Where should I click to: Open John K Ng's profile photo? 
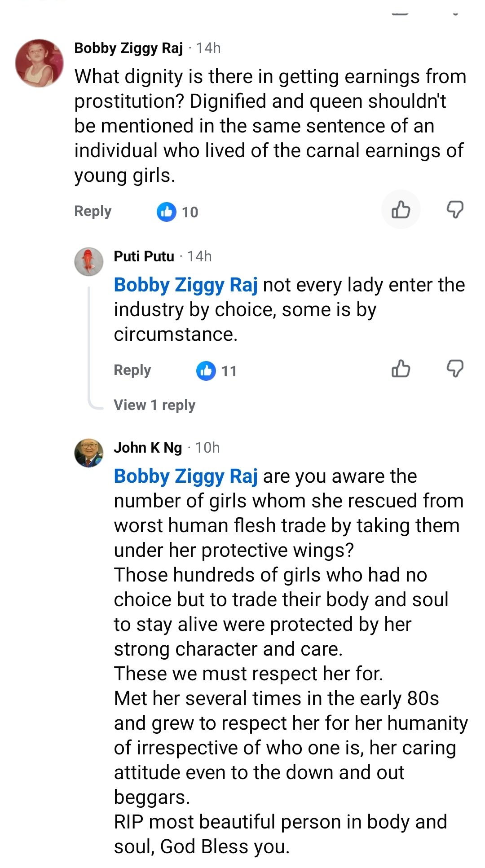(x=89, y=453)
